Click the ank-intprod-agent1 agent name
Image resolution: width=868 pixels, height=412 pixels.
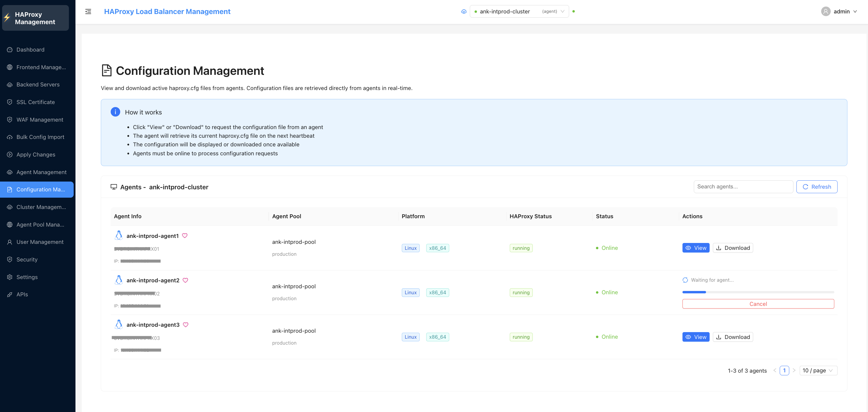153,236
